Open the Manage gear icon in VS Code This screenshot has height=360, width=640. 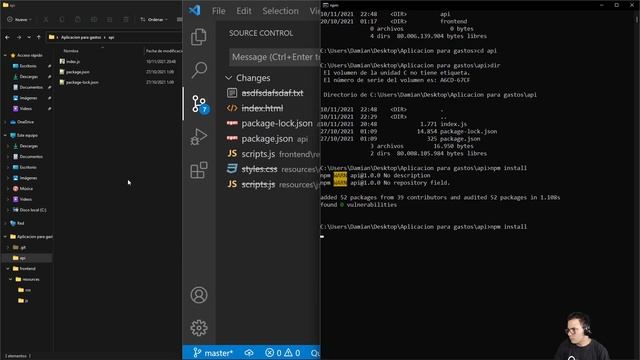(x=199, y=328)
